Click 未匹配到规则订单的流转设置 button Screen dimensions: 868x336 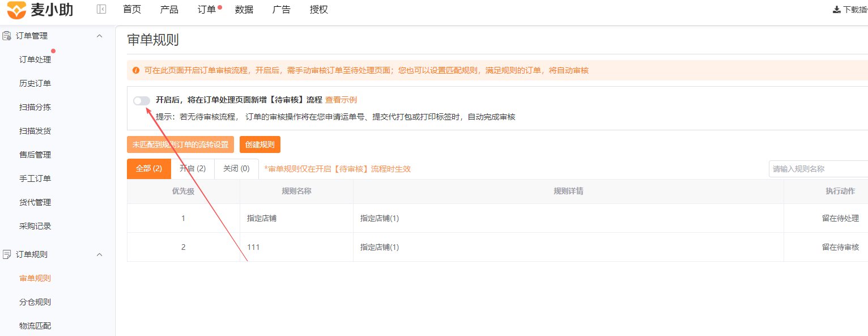[180, 144]
